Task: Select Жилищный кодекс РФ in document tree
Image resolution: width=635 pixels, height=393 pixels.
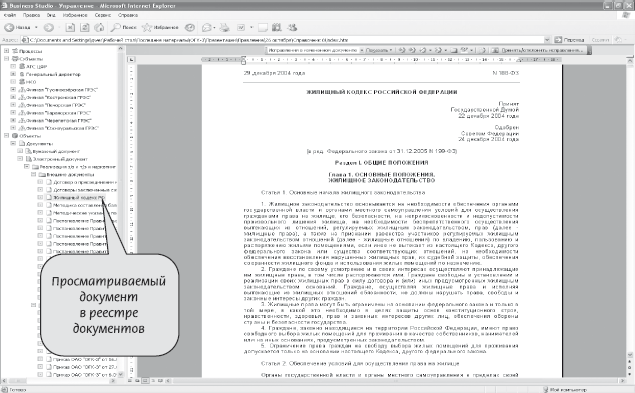Action: coord(79,197)
